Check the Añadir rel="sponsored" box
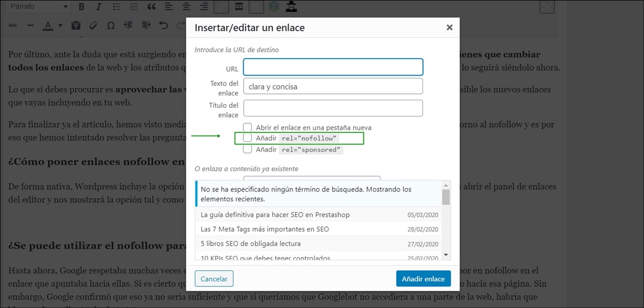The width and height of the screenshot is (644, 308). point(247,149)
